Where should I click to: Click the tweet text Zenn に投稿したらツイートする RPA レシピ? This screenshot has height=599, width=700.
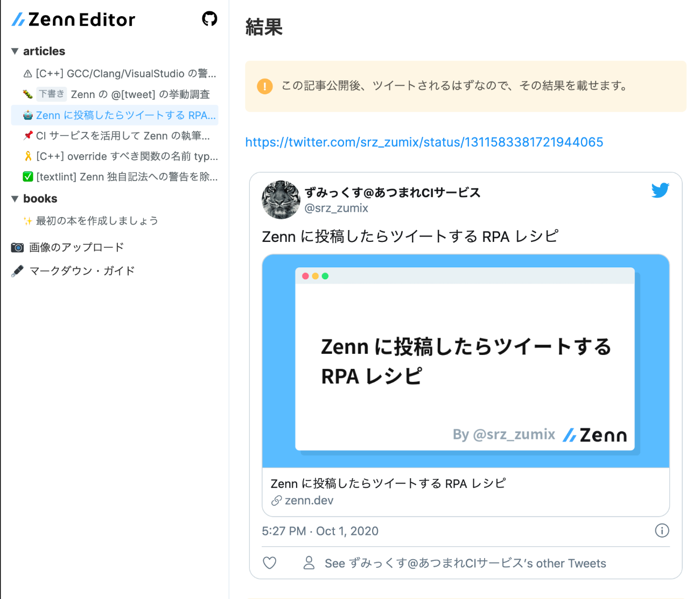coord(410,236)
